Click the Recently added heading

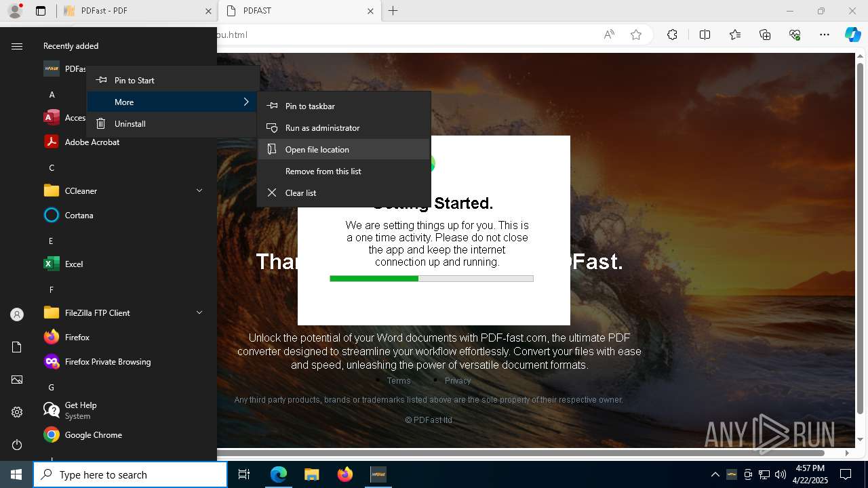[71, 46]
